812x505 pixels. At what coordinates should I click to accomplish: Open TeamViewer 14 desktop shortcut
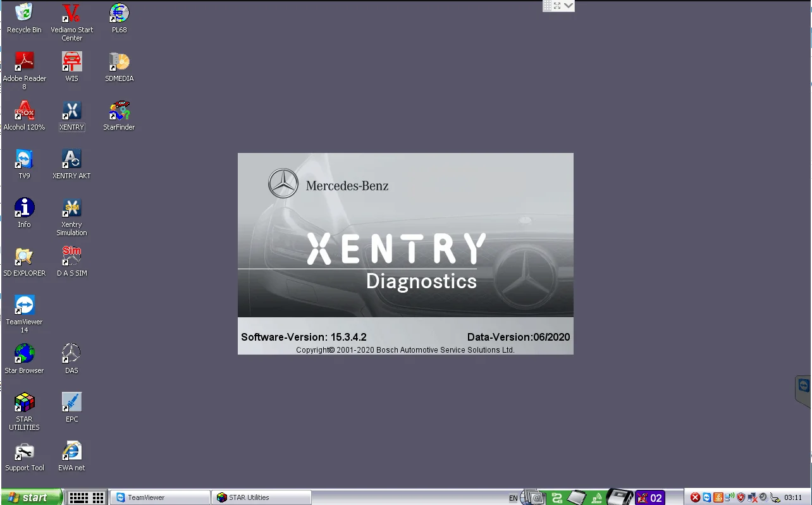click(24, 314)
